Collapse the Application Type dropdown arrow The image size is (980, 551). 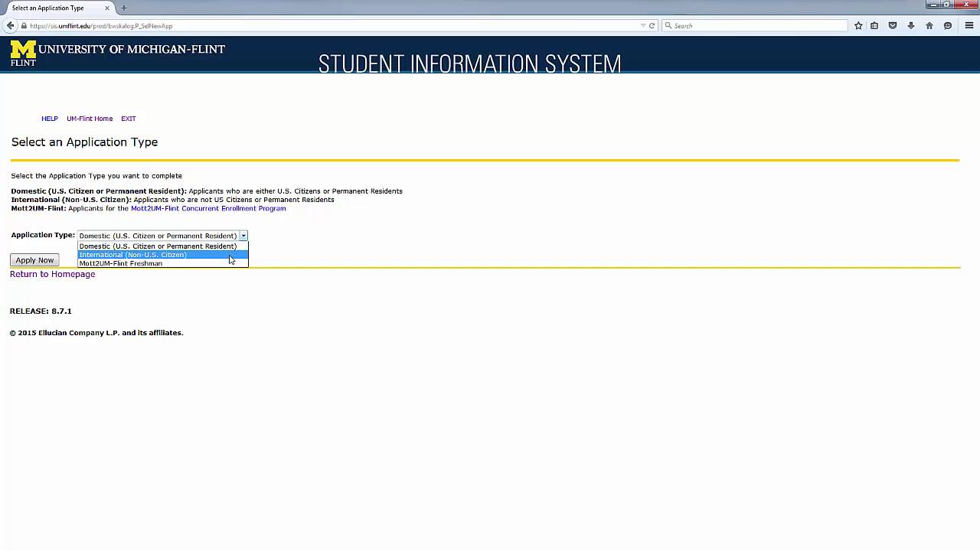tap(243, 236)
